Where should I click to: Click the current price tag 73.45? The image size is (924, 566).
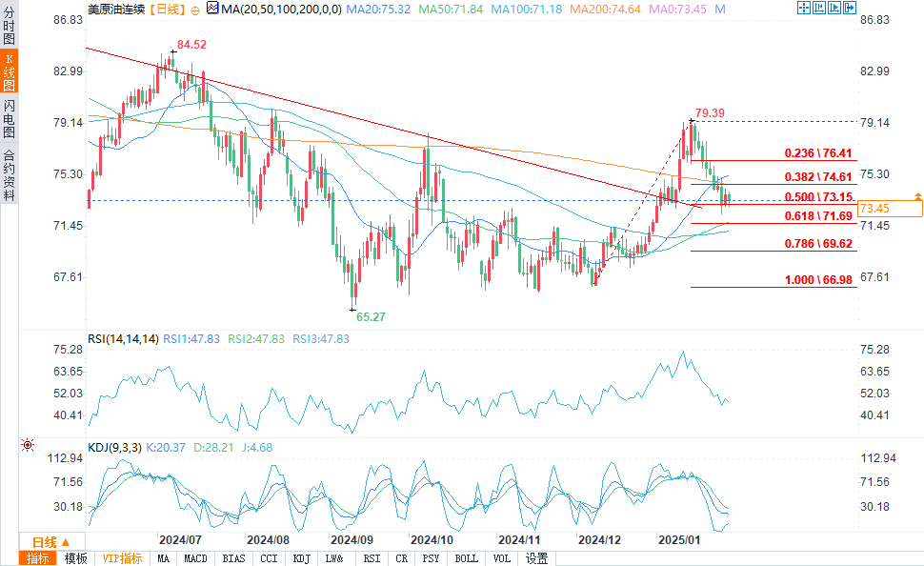[891, 208]
